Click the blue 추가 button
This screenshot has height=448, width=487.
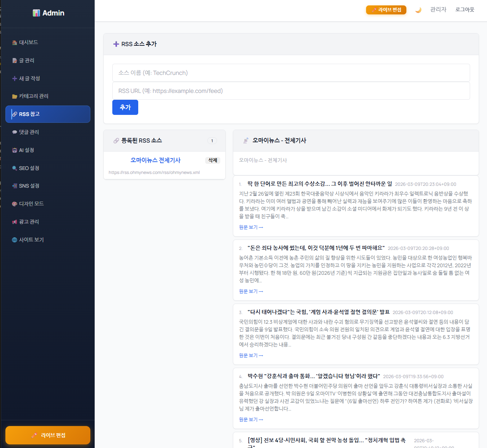tap(125, 107)
